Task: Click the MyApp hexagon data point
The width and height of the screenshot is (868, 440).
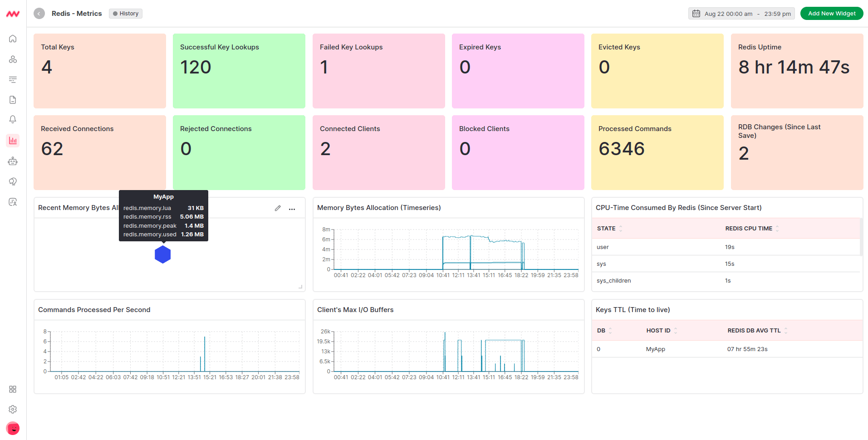Action: pyautogui.click(x=162, y=254)
